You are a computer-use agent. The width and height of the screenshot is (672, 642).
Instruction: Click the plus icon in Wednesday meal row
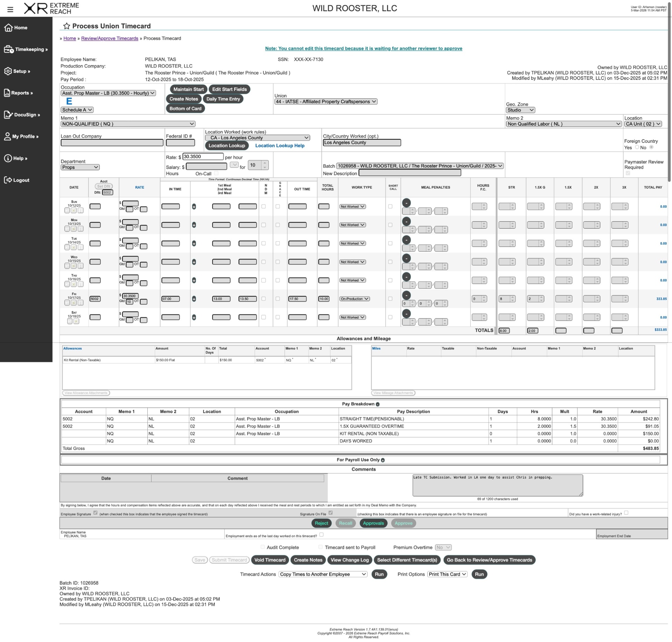[x=194, y=262]
